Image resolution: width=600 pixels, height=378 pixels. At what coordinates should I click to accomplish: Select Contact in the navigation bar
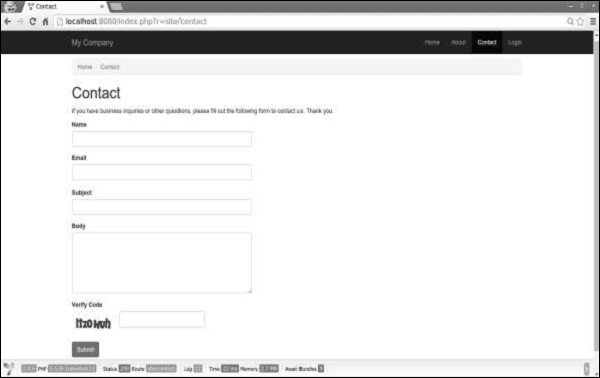tap(487, 42)
